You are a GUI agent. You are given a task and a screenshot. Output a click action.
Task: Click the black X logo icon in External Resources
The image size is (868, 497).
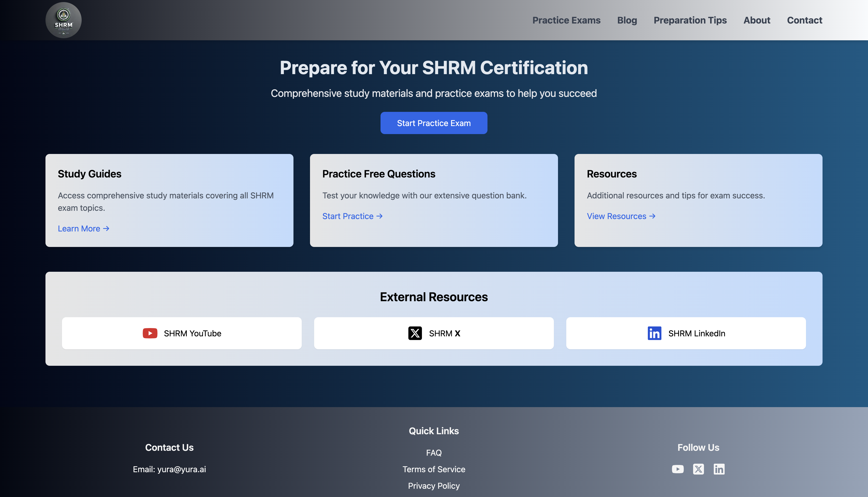click(415, 333)
